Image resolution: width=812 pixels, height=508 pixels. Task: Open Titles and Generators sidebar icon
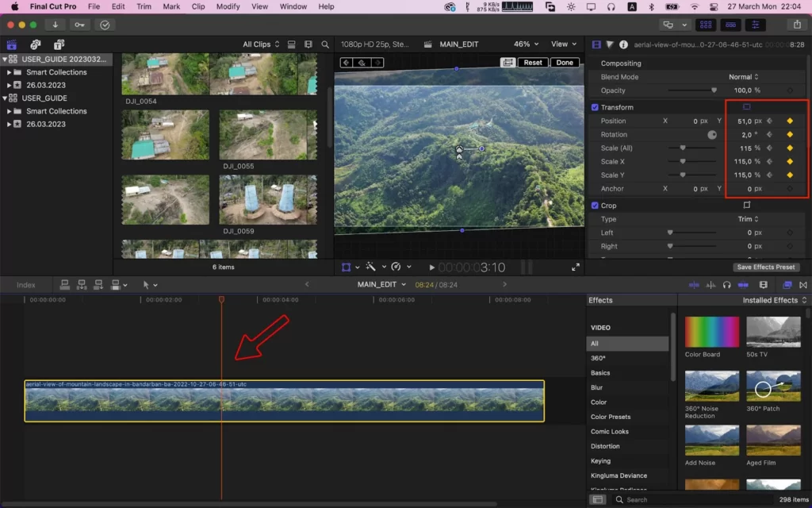[x=59, y=44]
